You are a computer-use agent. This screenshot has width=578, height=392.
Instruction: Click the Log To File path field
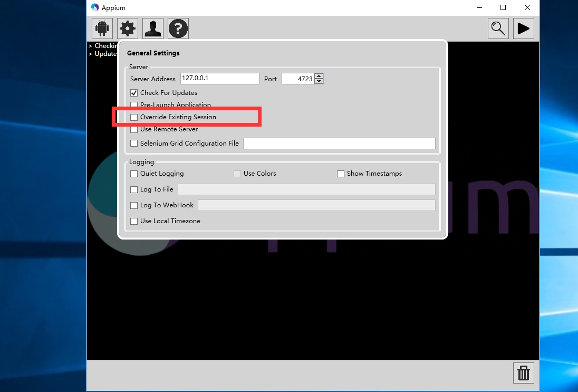(307, 189)
